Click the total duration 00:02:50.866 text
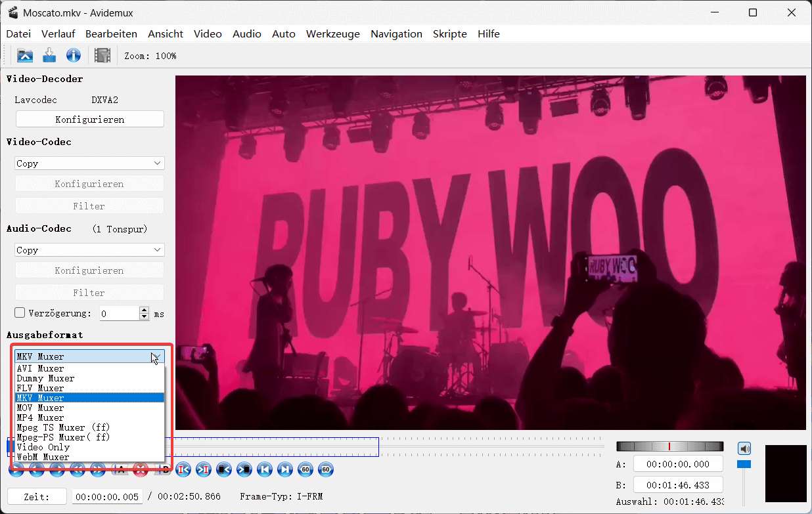Image resolution: width=812 pixels, height=514 pixels. pos(189,497)
